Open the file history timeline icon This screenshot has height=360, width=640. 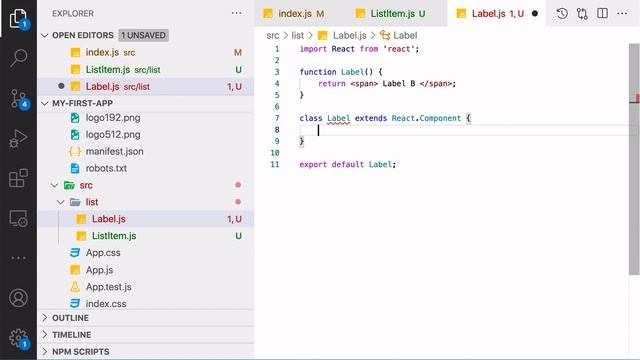(562, 13)
